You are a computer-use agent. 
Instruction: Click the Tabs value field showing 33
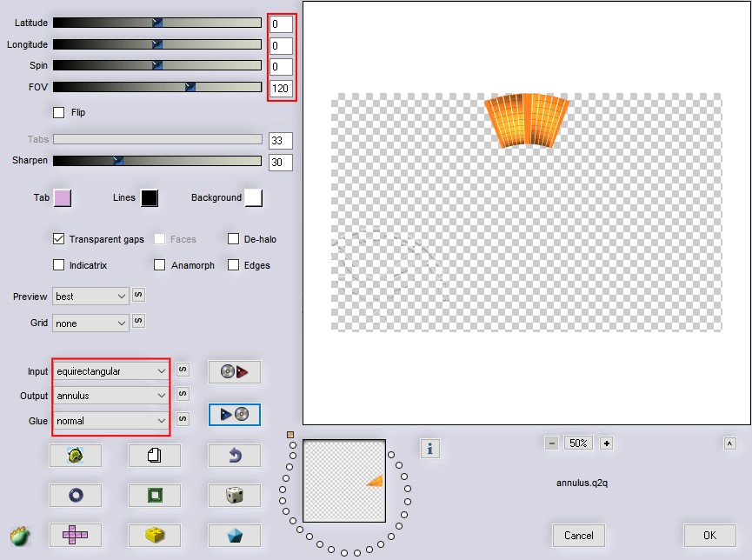[281, 141]
